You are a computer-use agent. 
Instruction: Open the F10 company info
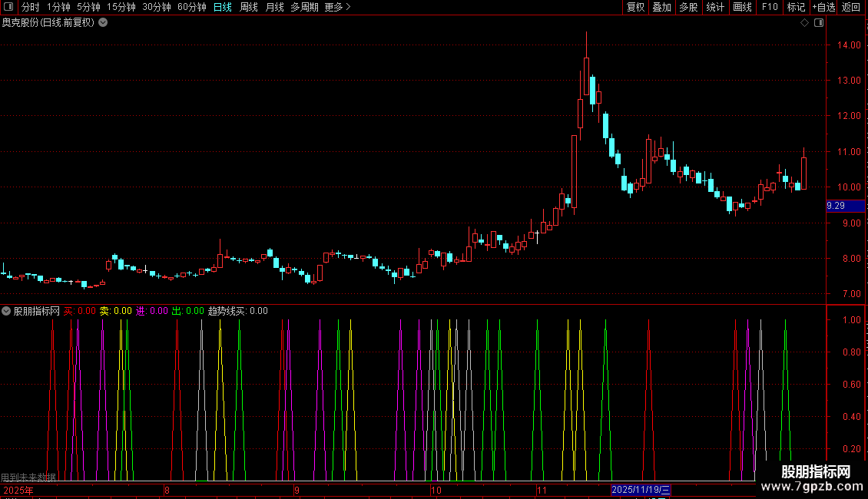[770, 7]
